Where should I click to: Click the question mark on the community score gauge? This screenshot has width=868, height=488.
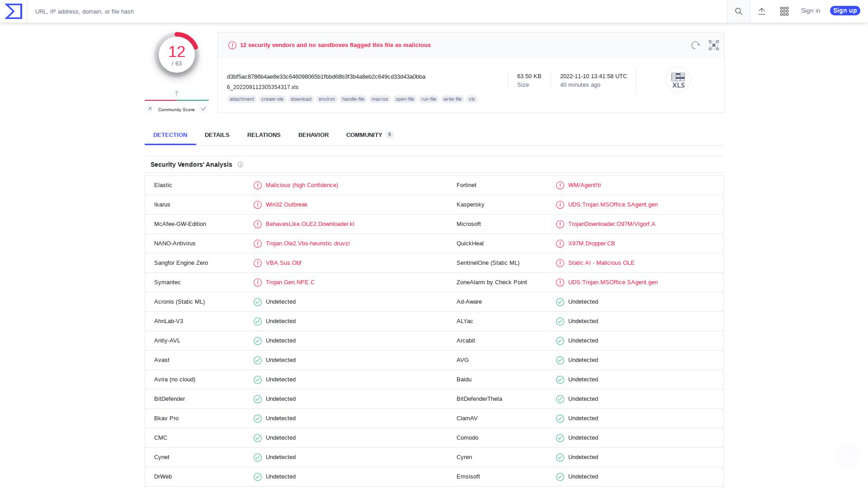[x=176, y=93]
